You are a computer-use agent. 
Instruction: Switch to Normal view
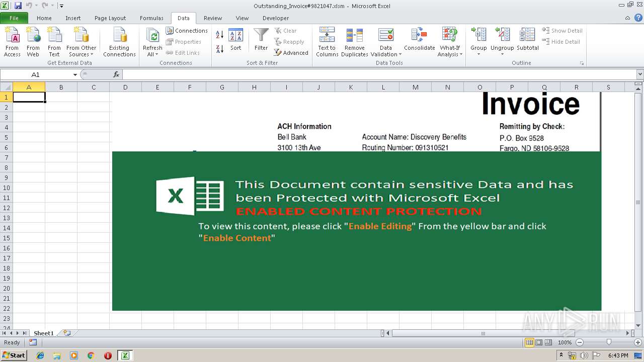pos(529,342)
